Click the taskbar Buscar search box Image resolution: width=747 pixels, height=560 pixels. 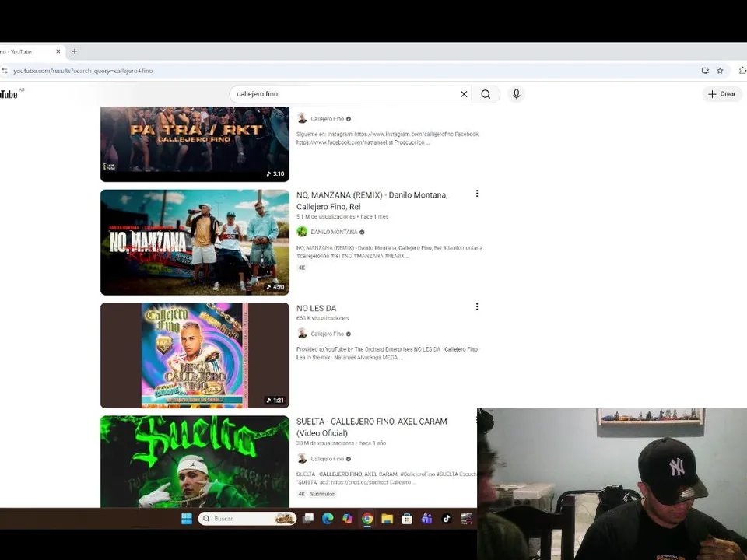(247, 519)
